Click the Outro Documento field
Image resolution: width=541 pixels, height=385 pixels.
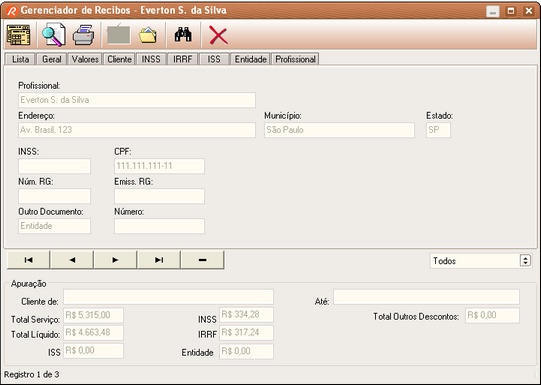point(55,226)
